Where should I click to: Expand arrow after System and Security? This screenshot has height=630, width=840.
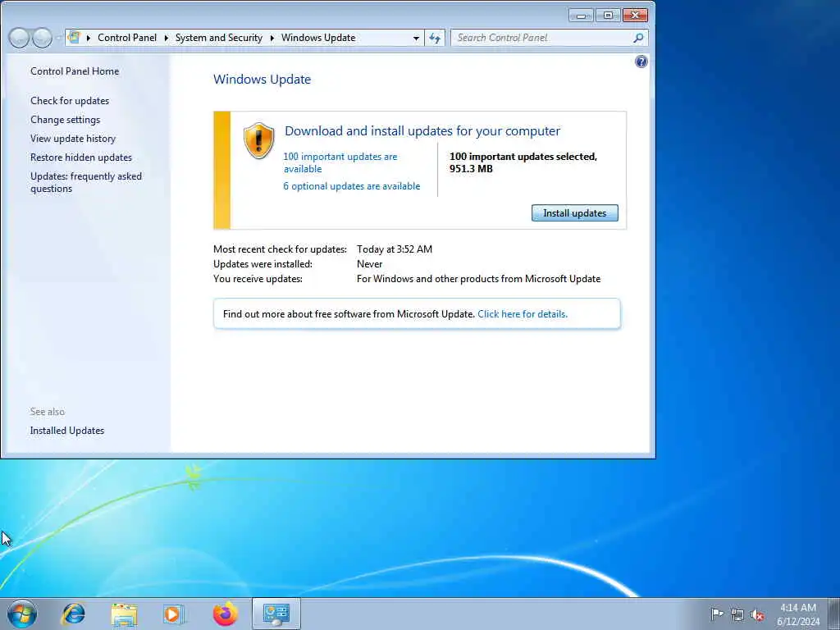click(272, 38)
